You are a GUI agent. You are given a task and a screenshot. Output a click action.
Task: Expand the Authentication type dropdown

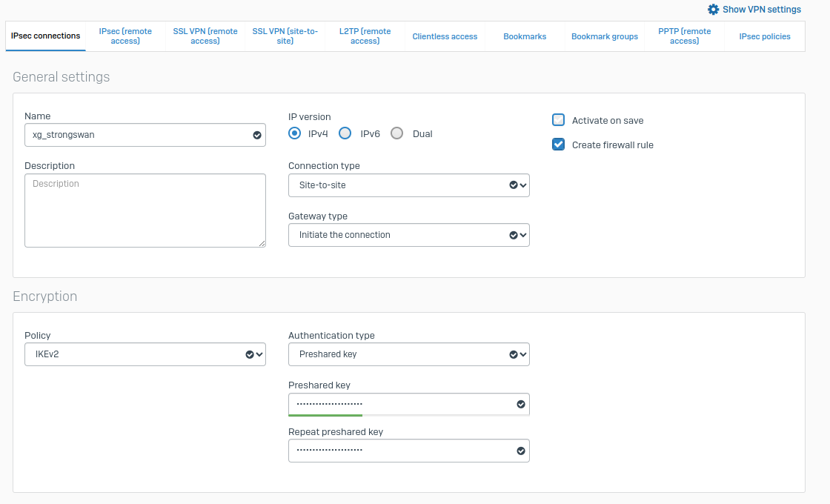[x=408, y=354]
